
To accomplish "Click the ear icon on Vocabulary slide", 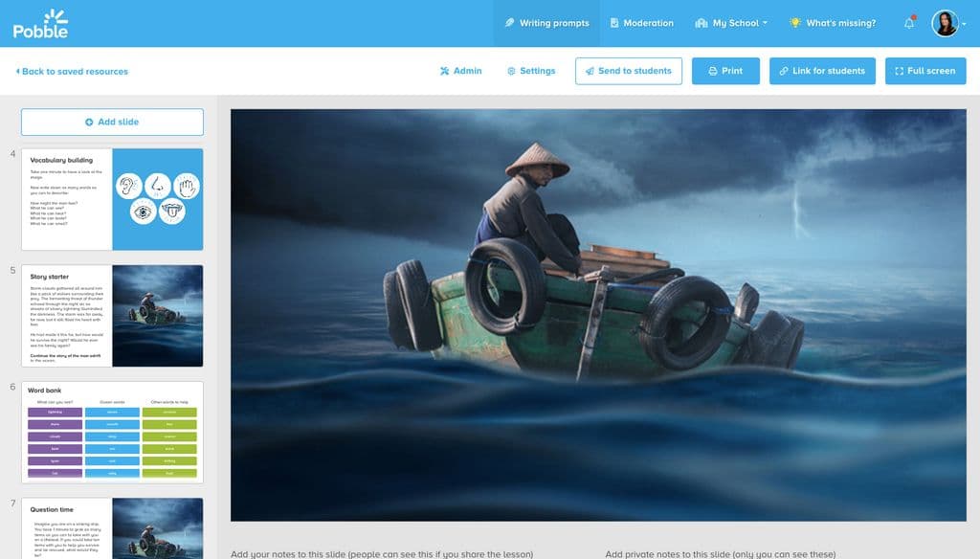I will click(x=129, y=187).
